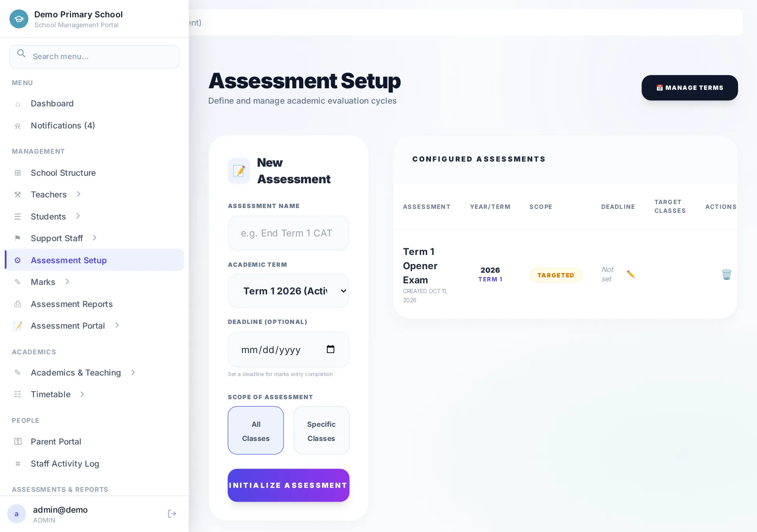Click the logout icon beside admin@demo
757x532 pixels.
pos(172,514)
